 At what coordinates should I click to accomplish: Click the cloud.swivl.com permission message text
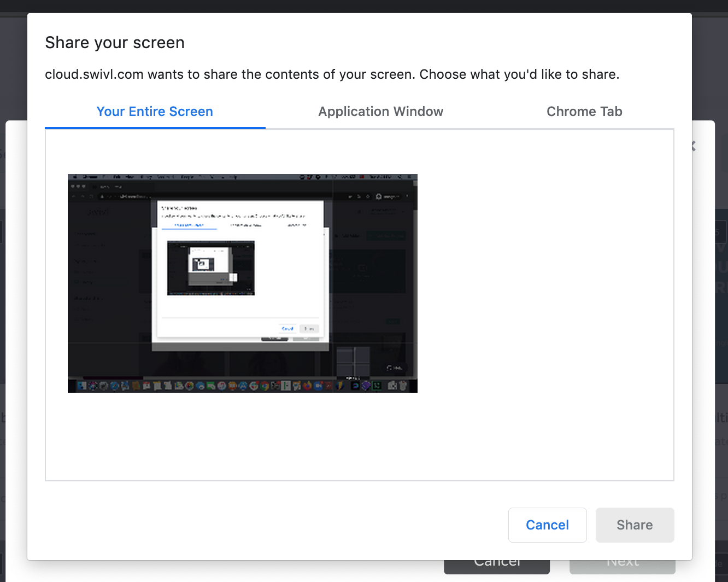point(332,74)
